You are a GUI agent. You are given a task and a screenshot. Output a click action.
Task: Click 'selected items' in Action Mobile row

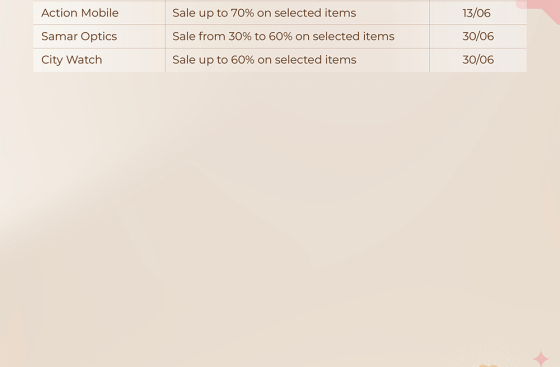point(315,13)
